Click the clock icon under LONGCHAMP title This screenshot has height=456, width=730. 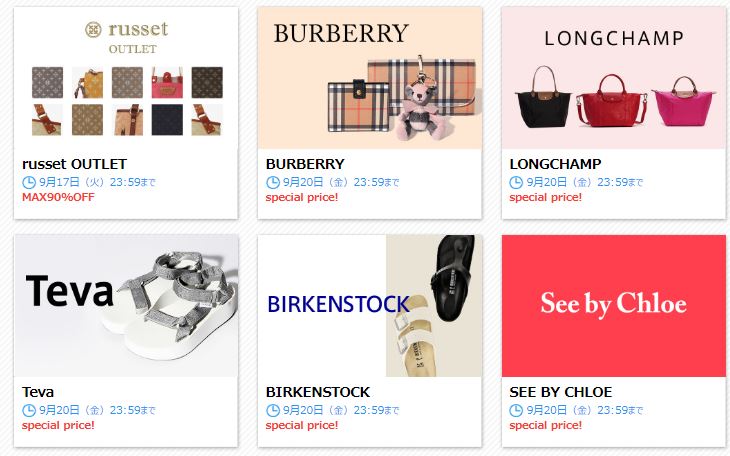click(516, 182)
